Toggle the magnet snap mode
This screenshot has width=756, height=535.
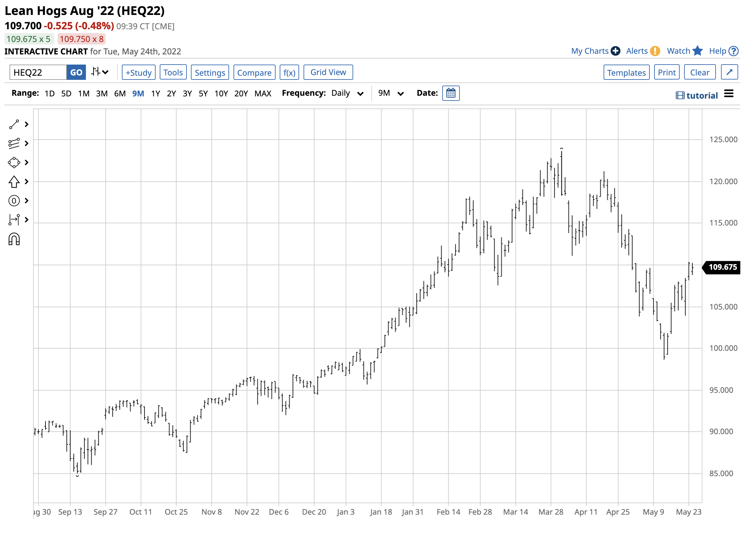click(14, 240)
